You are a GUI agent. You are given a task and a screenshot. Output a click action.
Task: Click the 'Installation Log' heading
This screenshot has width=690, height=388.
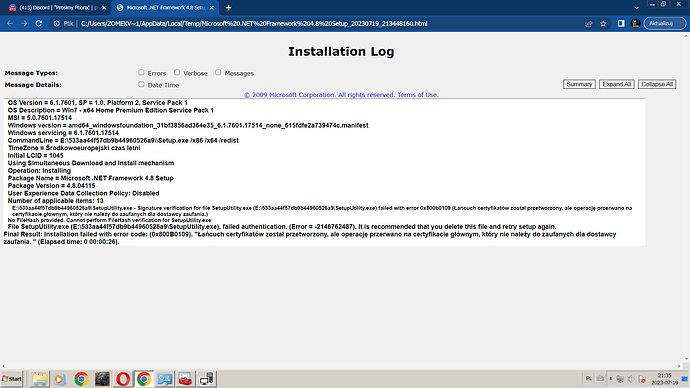(x=341, y=51)
